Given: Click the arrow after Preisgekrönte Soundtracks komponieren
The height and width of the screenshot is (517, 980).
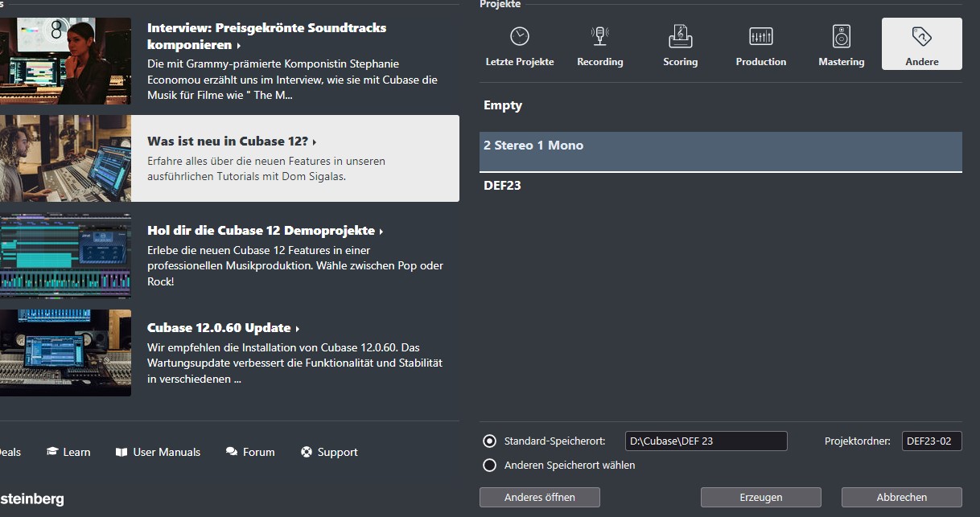Looking at the screenshot, I should click(x=239, y=46).
